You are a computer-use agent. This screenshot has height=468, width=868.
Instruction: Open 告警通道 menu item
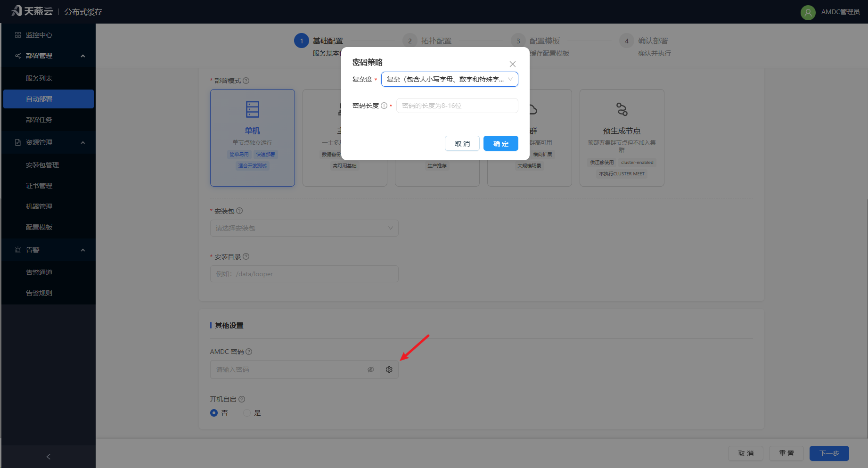(x=49, y=272)
